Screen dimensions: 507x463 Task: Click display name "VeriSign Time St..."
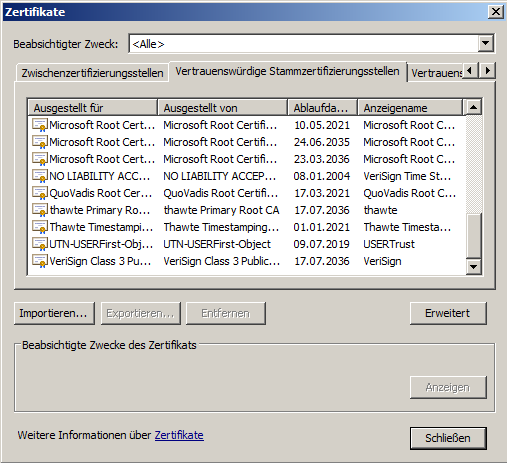(407, 176)
